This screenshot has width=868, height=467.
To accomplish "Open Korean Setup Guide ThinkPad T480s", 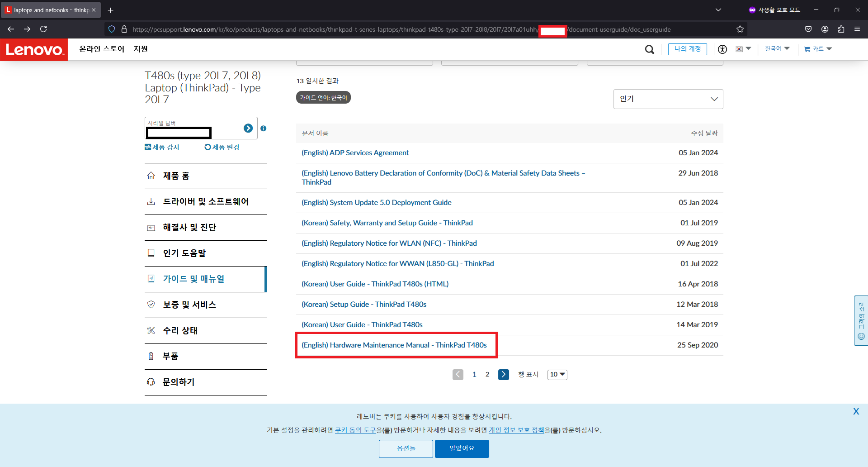I will tap(364, 305).
